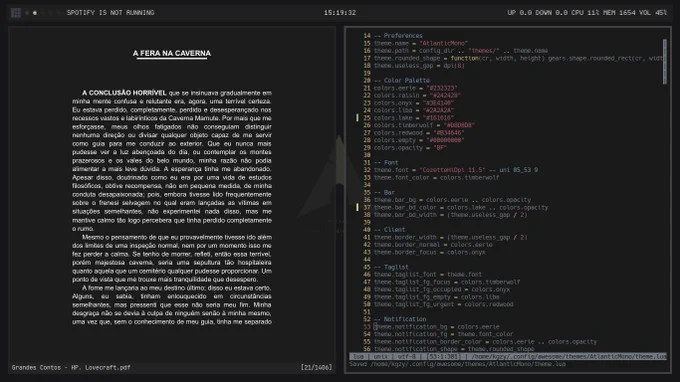Click line 29 colors.opacity "BF"
Image resolution: width=680 pixels, height=382 pixels.
pos(410,148)
